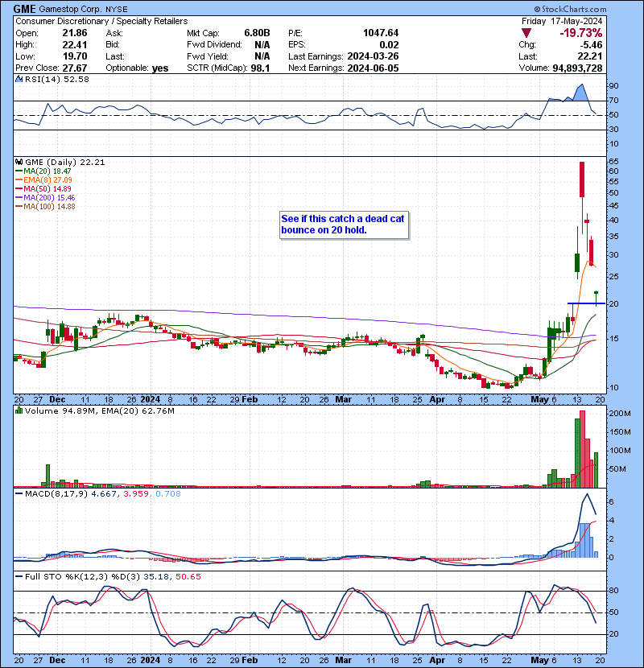Click the Prev Close value 27.67
Image resolution: width=644 pixels, height=668 pixels.
coord(75,68)
